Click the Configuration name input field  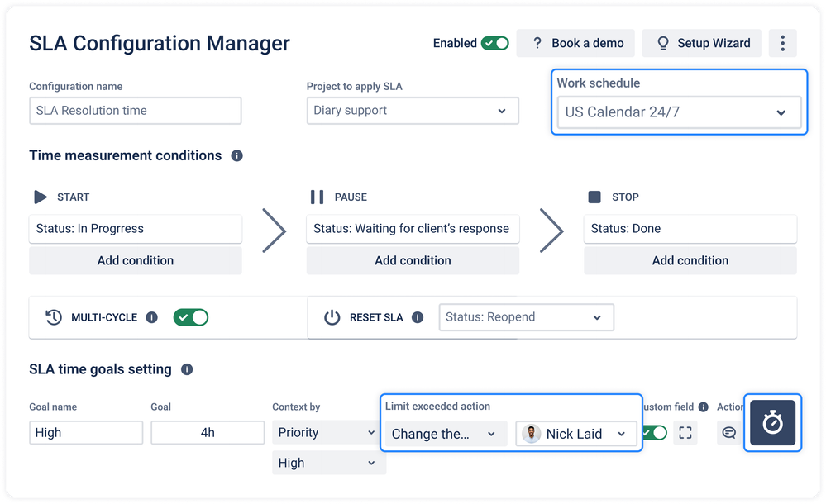point(136,111)
